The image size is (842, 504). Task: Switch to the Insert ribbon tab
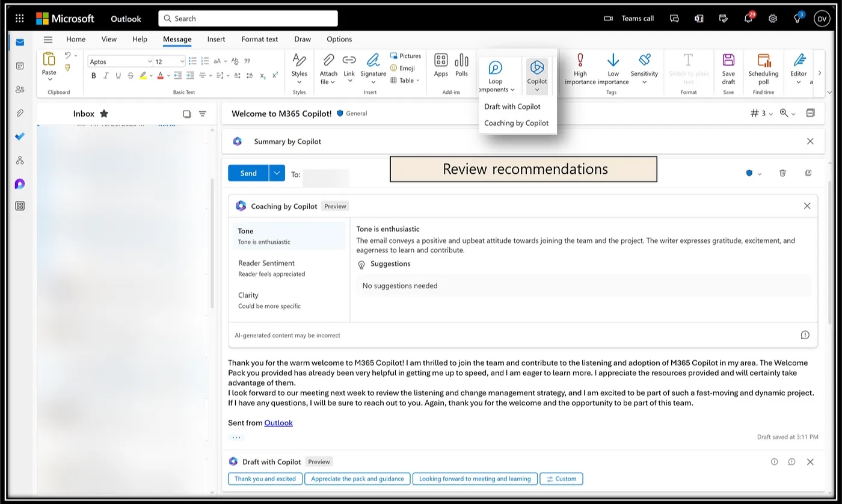216,39
